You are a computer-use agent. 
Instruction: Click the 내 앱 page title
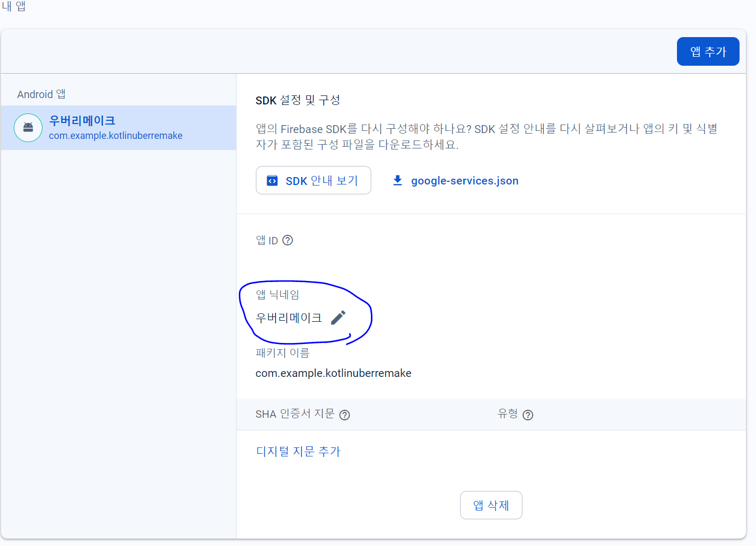(14, 7)
